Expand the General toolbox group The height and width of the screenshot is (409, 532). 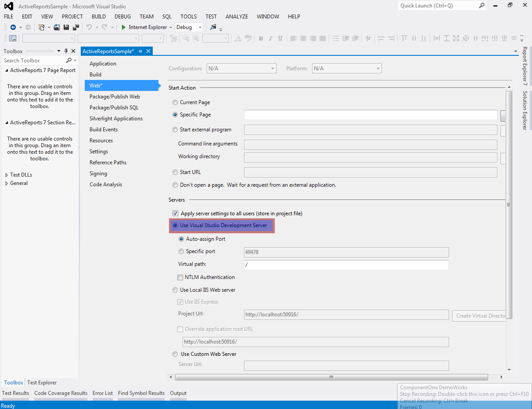7,183
